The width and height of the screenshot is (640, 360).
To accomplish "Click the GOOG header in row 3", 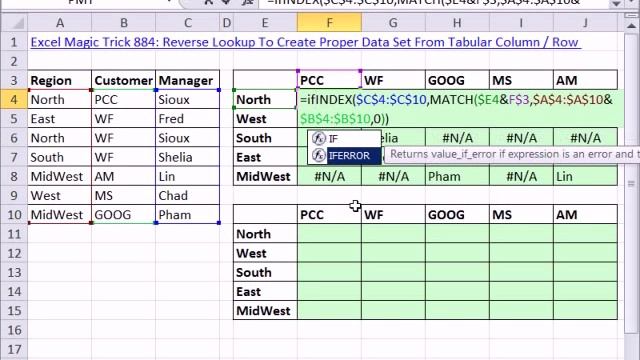I will (x=457, y=80).
